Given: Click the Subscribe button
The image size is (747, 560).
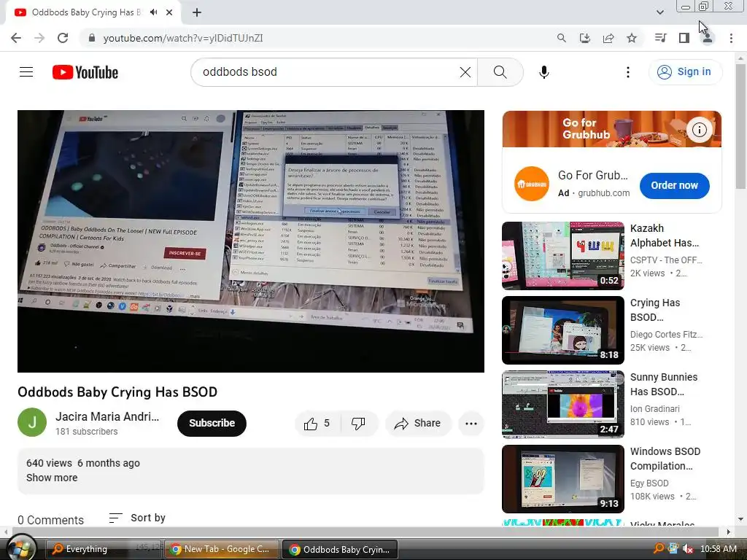Looking at the screenshot, I should tap(212, 423).
